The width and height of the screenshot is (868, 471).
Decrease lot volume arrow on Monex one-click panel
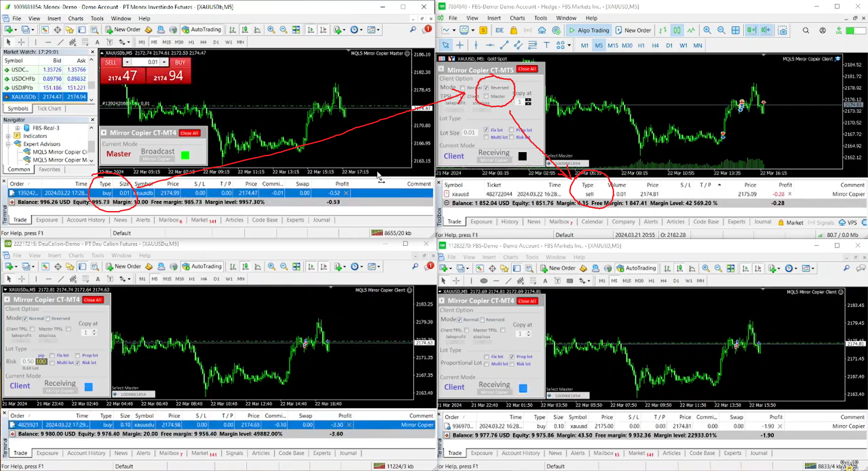coord(127,62)
